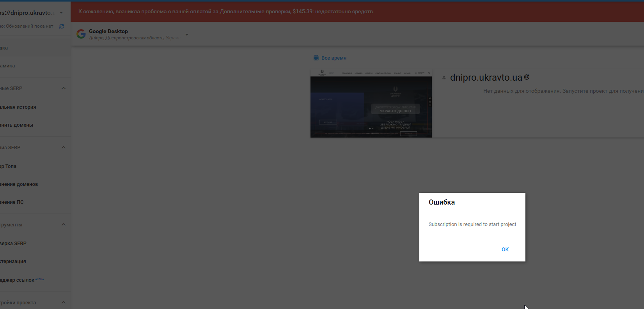Click the 'Subscription is required to start project' message
This screenshot has height=309, width=644.
pos(472,224)
